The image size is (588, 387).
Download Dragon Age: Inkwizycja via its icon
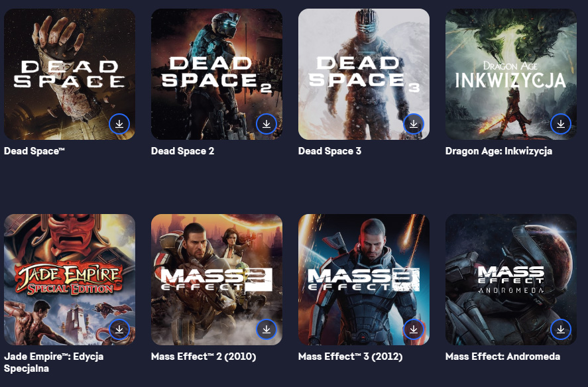[561, 124]
